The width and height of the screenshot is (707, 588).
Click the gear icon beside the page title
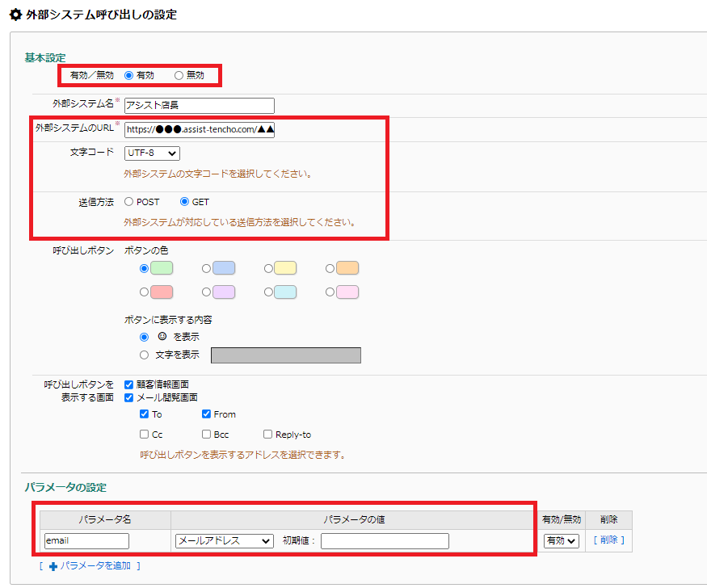point(15,15)
